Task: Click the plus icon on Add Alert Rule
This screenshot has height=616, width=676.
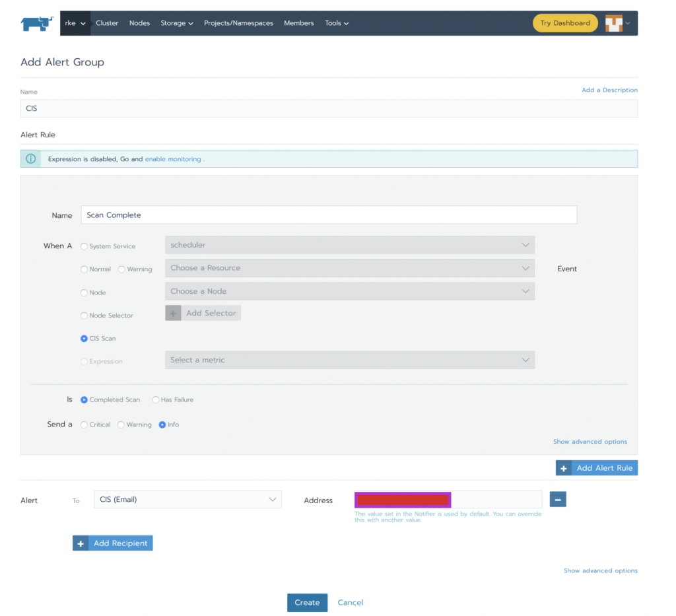Action: click(x=564, y=468)
